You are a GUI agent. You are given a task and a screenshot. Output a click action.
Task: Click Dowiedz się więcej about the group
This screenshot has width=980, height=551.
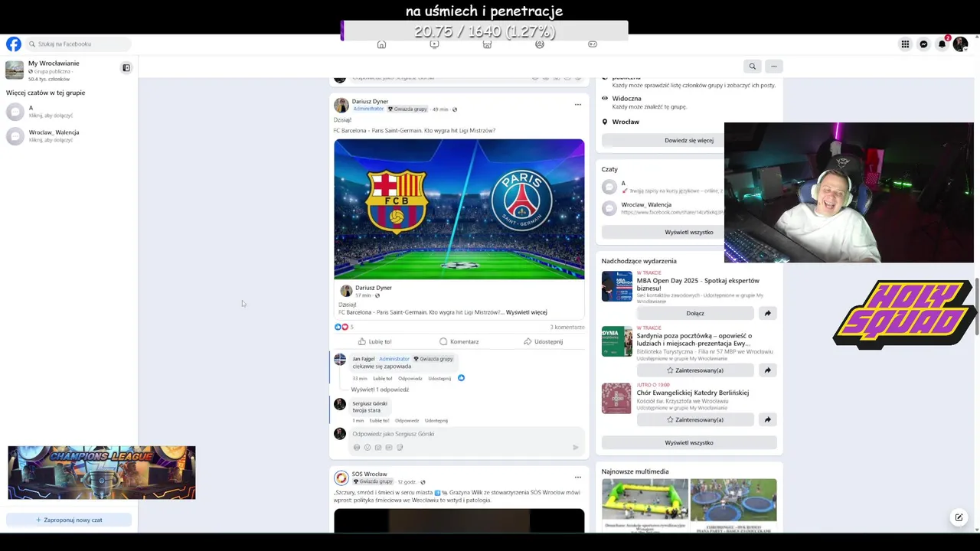(x=689, y=140)
